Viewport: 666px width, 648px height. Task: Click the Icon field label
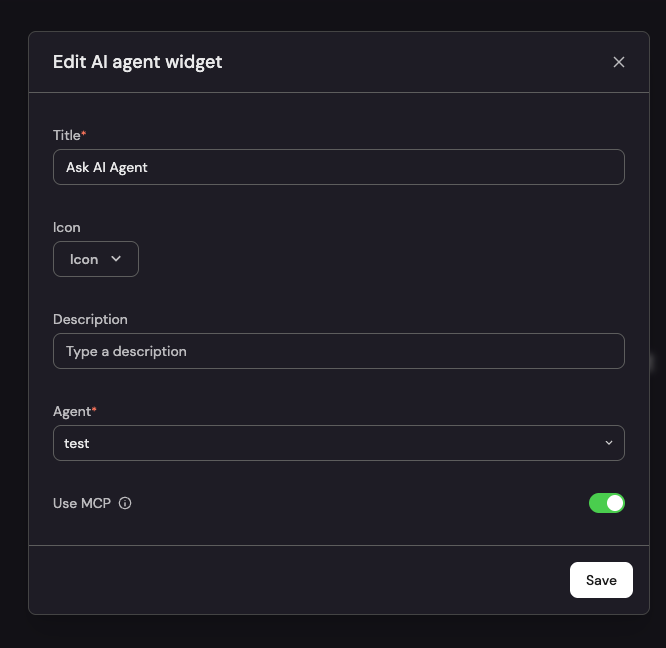(x=67, y=227)
